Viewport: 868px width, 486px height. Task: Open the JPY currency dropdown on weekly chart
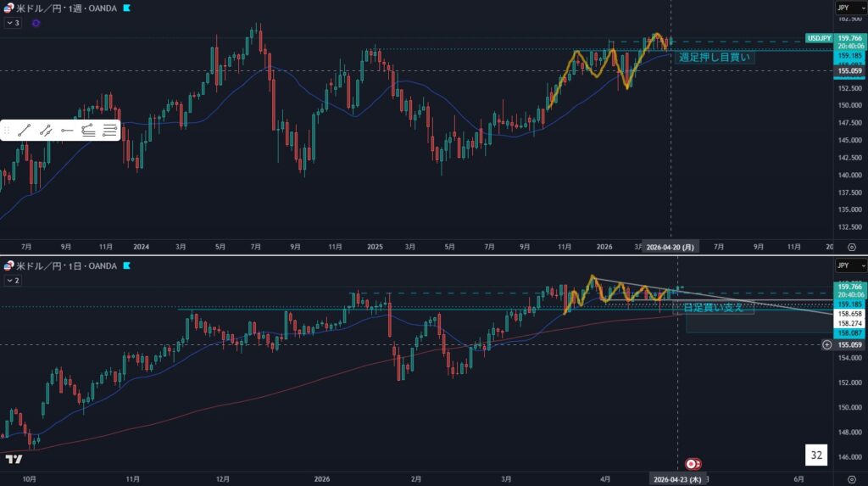(x=843, y=7)
